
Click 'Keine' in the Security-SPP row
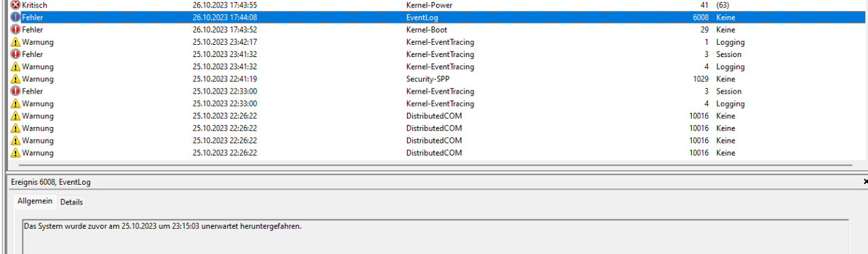click(726, 79)
